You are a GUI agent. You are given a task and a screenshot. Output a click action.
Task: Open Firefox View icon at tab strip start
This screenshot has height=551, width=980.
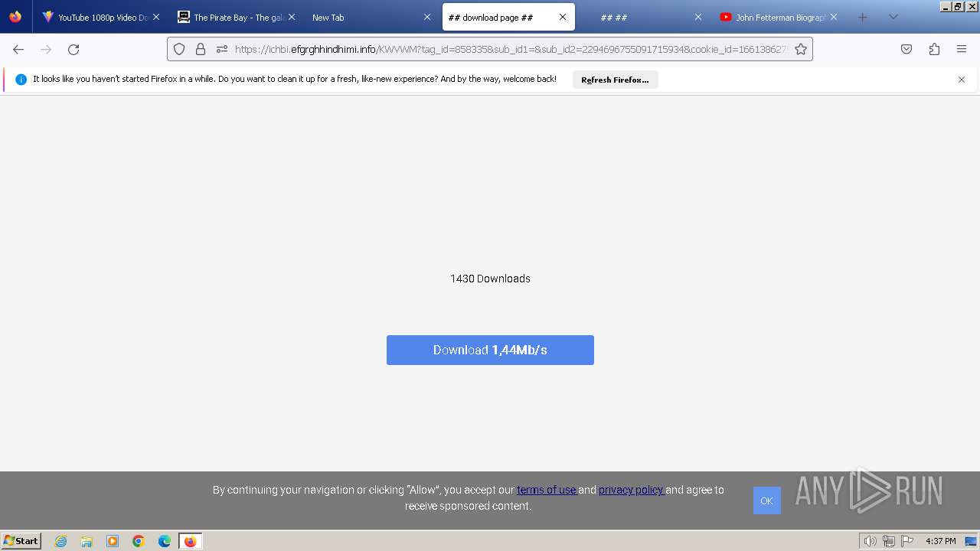[15, 17]
